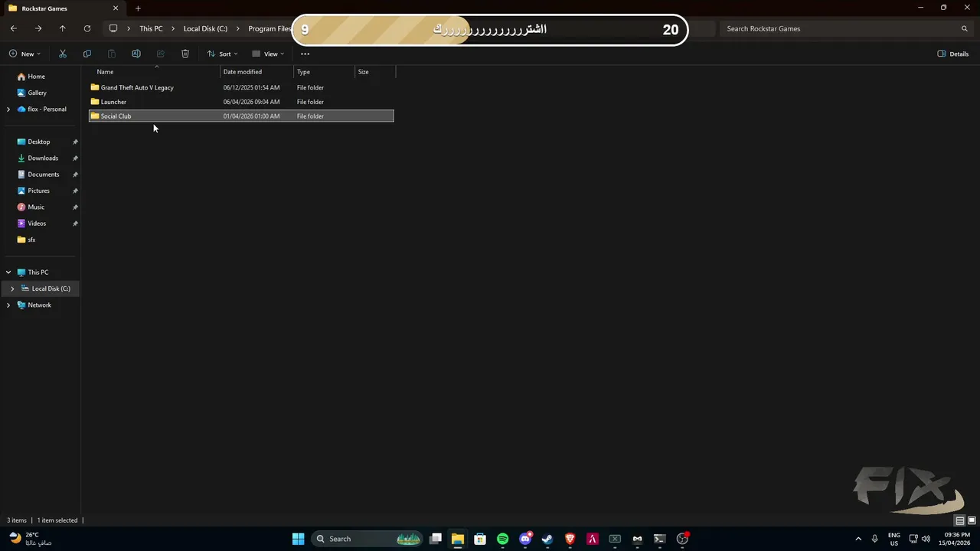Open Steam from taskbar
The image size is (980, 551).
point(547,539)
